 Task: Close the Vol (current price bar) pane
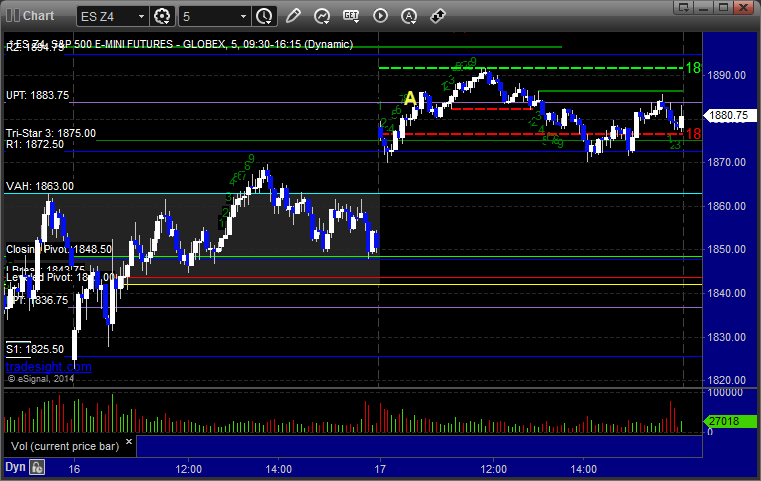click(x=129, y=442)
